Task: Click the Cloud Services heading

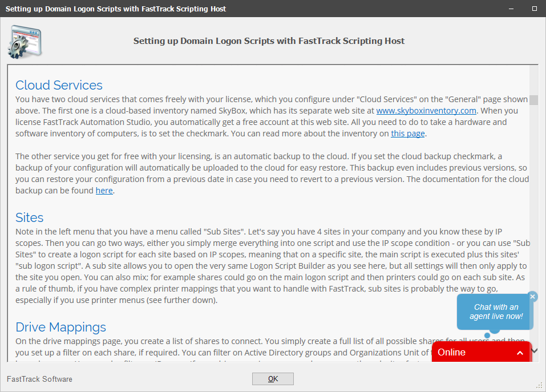Action: (59, 85)
